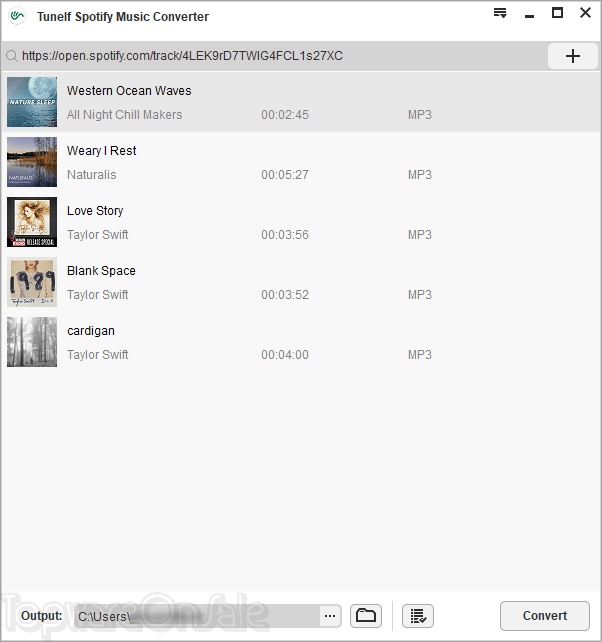Close the TunelF Spotify Music Converter window
Screen dimensions: 602x642
[586, 13]
